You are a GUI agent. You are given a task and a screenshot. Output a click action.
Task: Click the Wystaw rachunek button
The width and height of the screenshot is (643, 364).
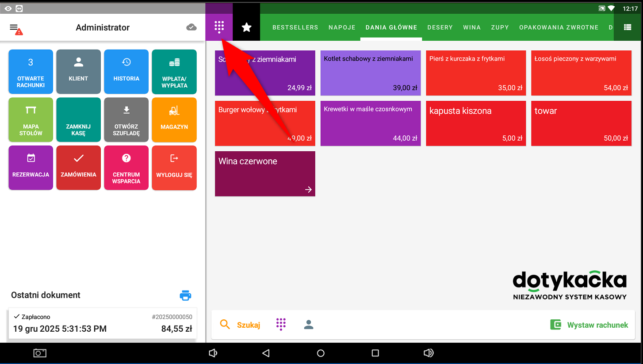click(589, 325)
